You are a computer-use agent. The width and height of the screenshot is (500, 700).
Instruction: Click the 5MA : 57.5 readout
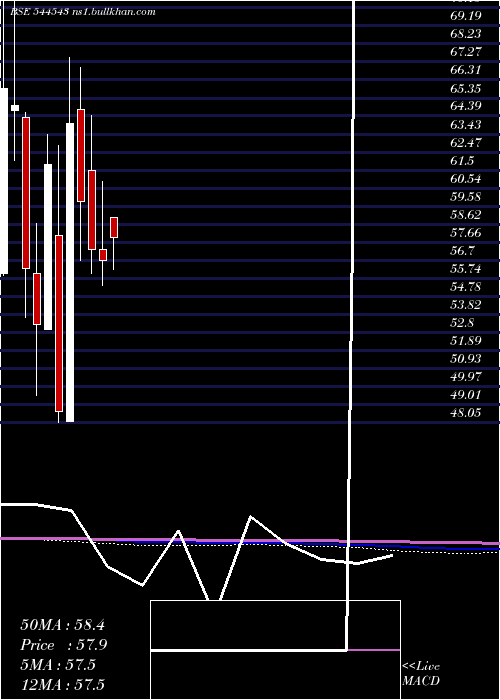(58, 665)
